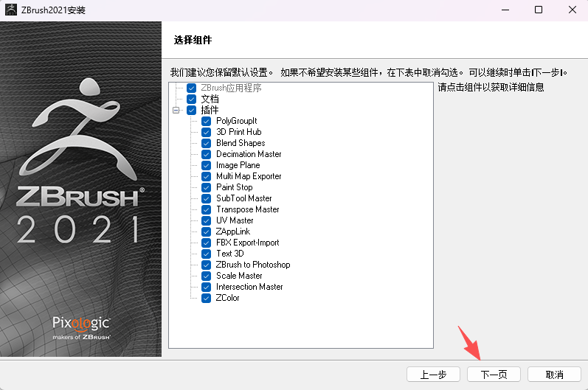Go back with the 上一步 button
Screen dimensions: 588x390
point(433,375)
